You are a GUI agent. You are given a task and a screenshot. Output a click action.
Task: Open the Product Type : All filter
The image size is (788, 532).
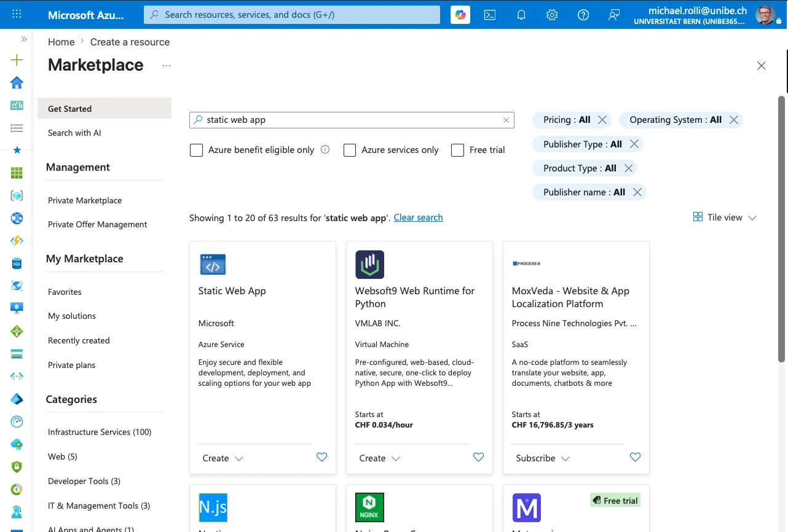click(x=580, y=168)
